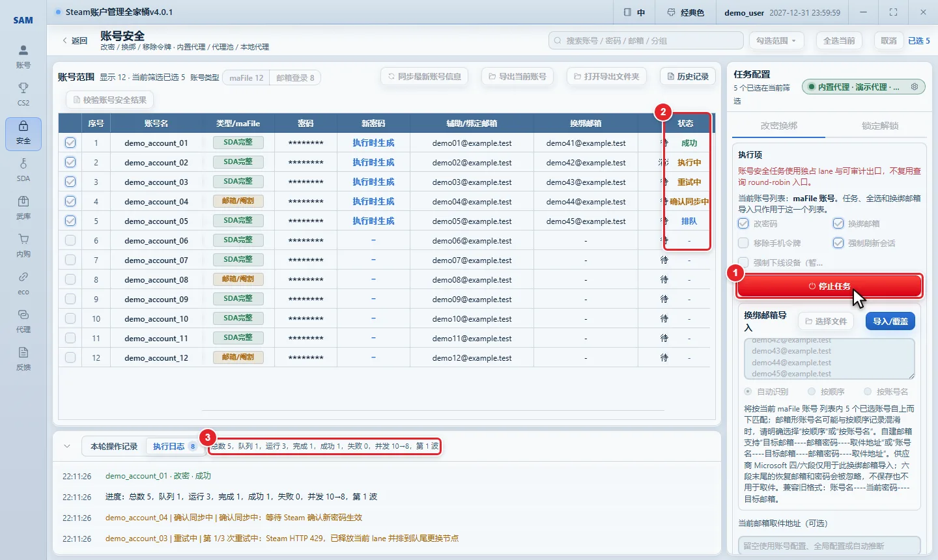This screenshot has height=560, width=938.
Task: Click 选择文件 button
Action: 826,321
